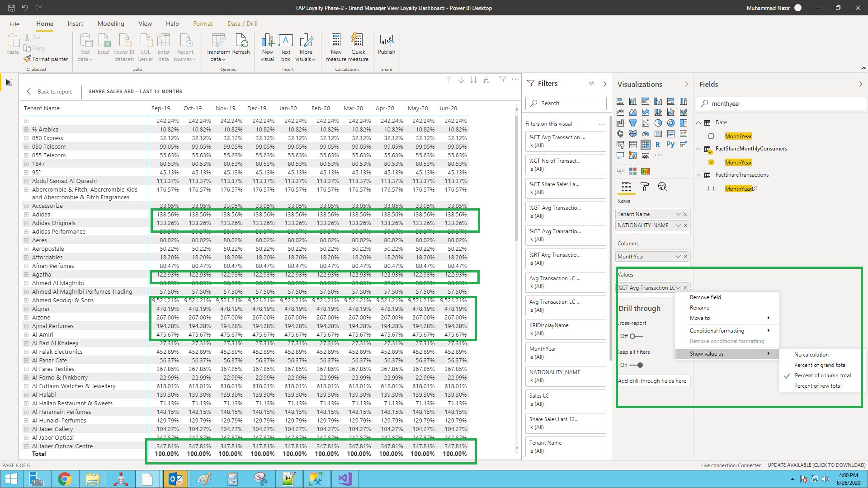Select Percent of row total
This screenshot has width=868, height=488.
818,386
